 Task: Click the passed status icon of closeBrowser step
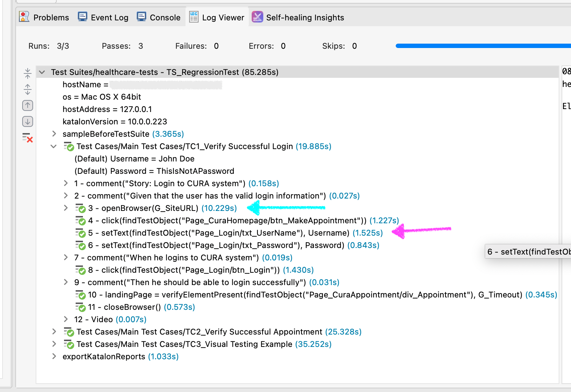tap(80, 307)
